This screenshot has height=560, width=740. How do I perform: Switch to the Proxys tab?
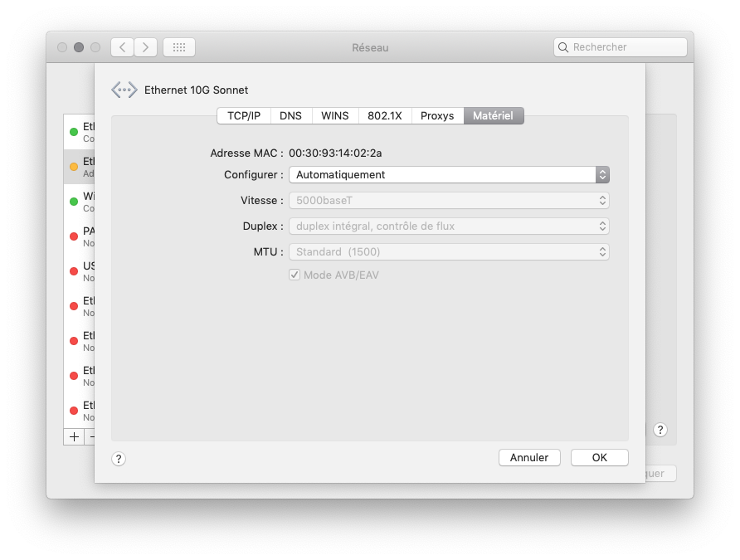(x=437, y=115)
